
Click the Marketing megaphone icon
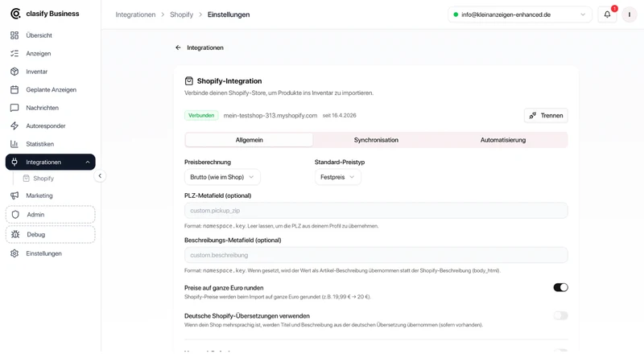(14, 195)
